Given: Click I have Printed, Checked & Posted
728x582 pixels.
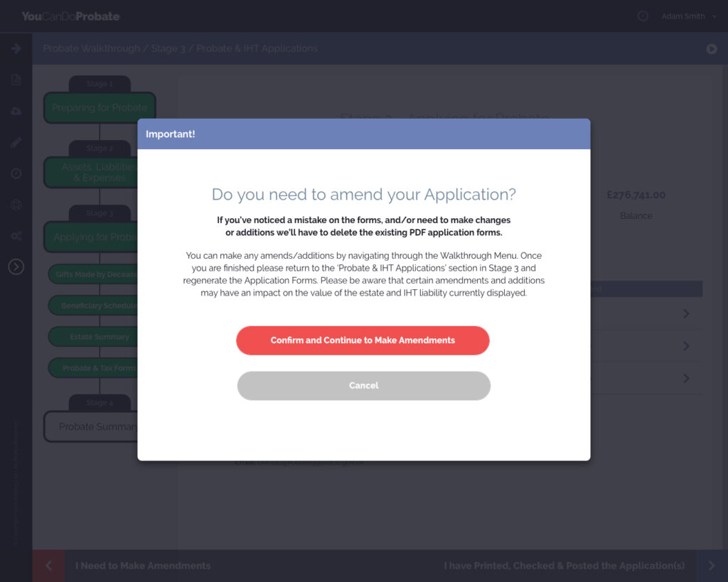Looking at the screenshot, I should (564, 566).
